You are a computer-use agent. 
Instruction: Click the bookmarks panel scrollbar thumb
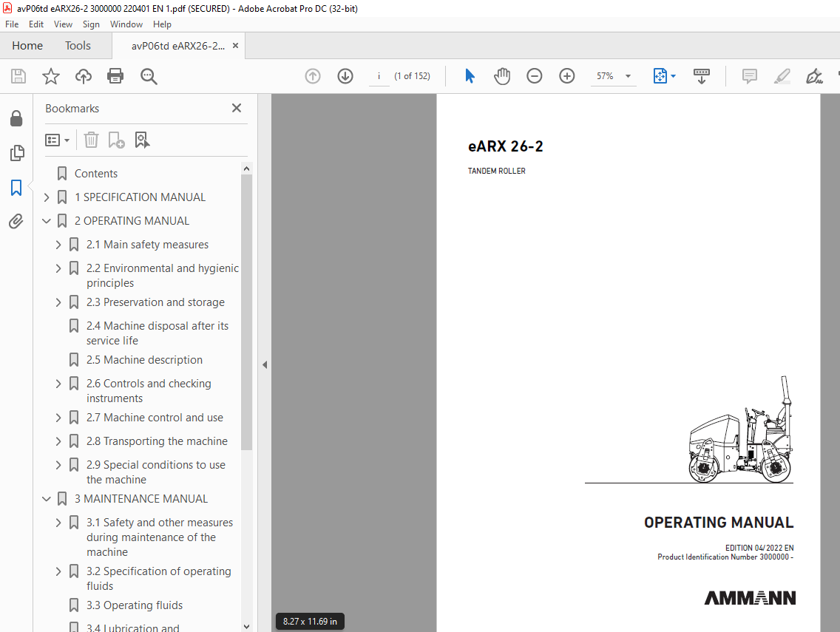[246, 312]
